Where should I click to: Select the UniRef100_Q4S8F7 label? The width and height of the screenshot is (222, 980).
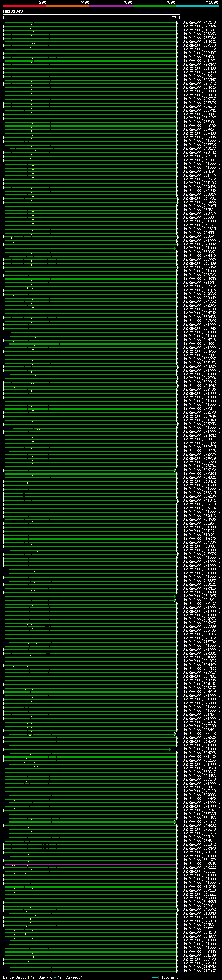click(x=199, y=581)
